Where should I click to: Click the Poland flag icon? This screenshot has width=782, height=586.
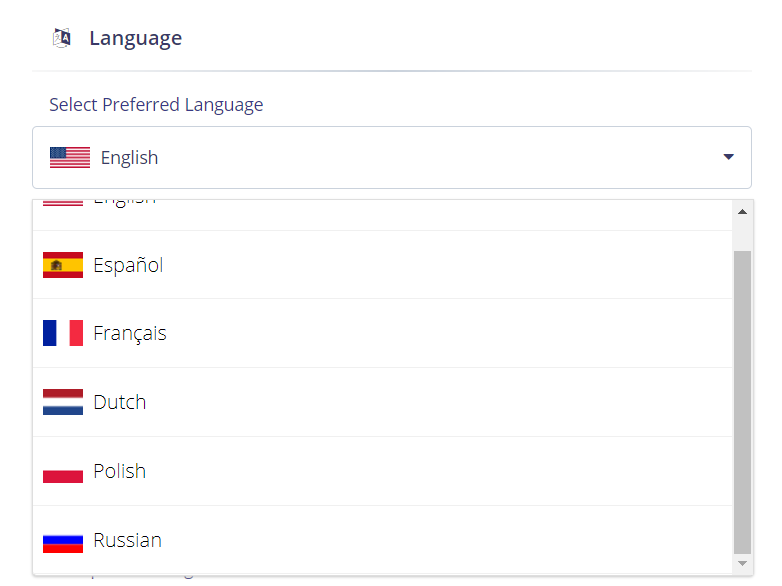pos(63,471)
